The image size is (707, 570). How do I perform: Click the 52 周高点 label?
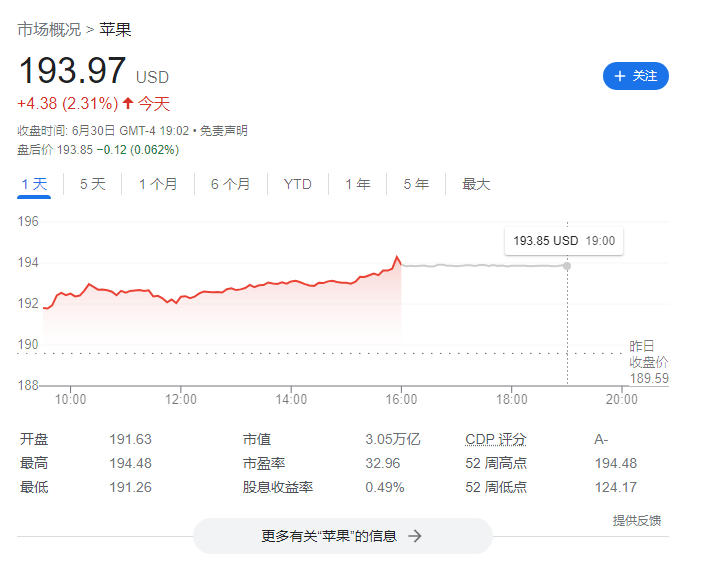496,463
